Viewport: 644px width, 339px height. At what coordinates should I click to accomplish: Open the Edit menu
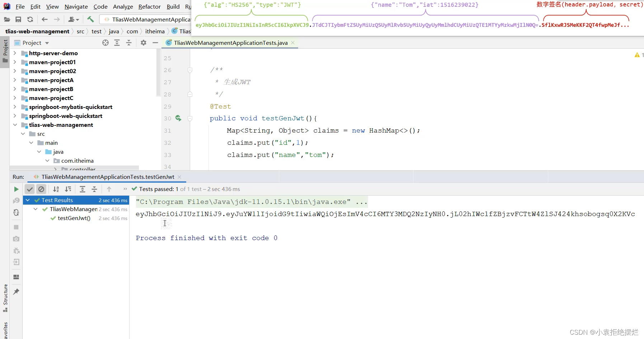click(x=35, y=6)
